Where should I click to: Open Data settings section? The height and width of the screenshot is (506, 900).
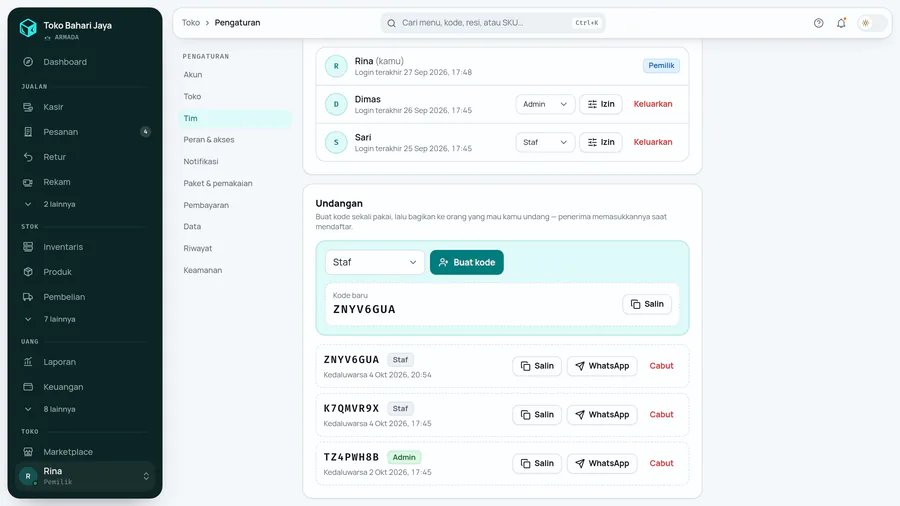click(235, 227)
